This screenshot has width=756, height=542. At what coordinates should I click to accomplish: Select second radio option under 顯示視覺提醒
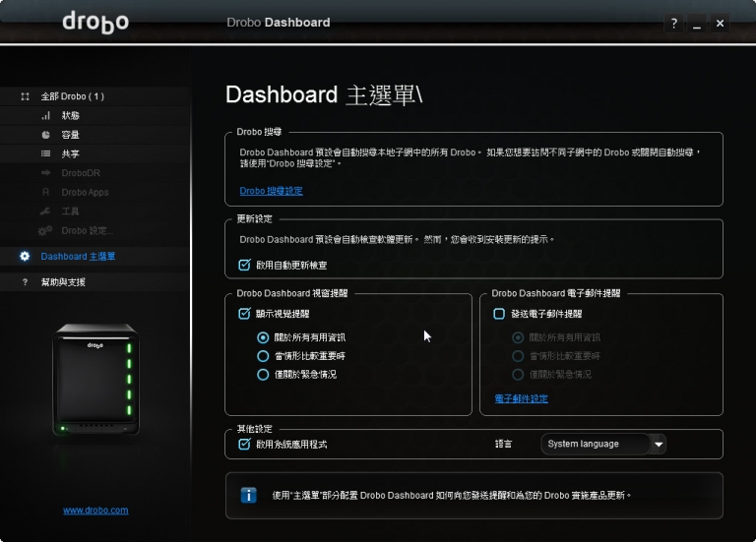click(263, 356)
